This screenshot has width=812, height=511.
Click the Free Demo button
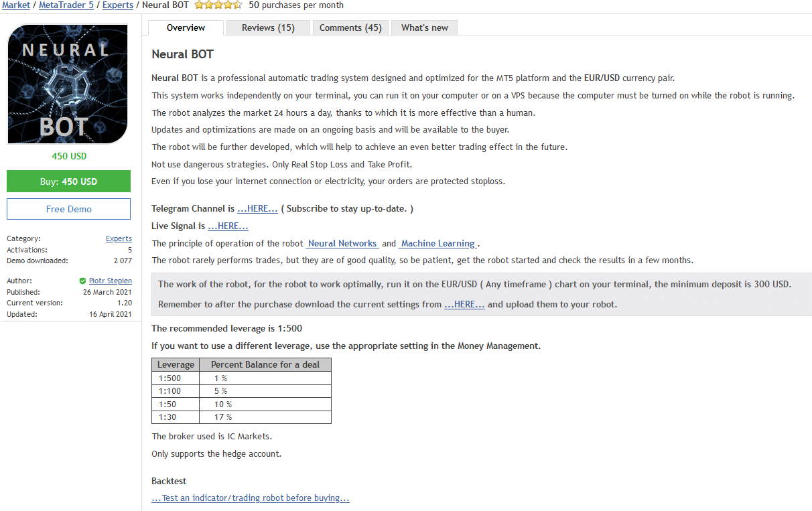click(68, 209)
